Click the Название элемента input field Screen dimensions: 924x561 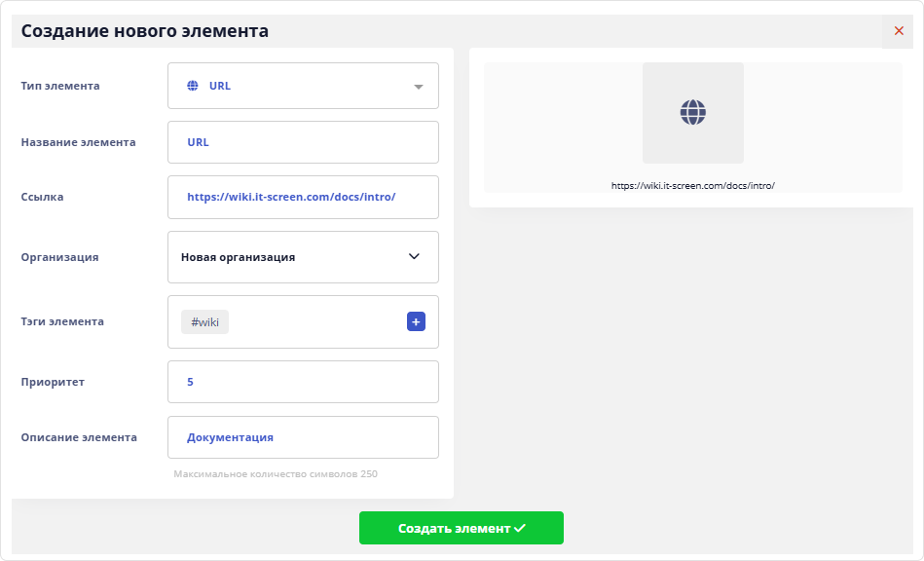click(x=303, y=142)
